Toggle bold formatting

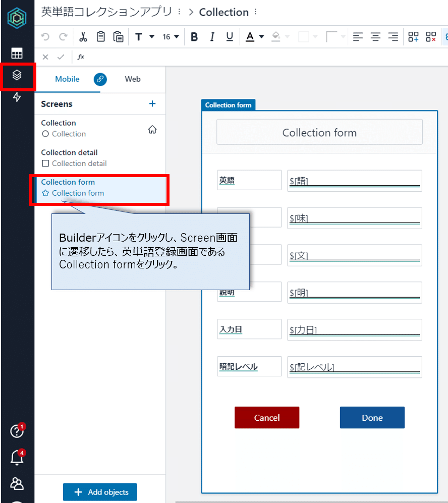click(x=194, y=36)
